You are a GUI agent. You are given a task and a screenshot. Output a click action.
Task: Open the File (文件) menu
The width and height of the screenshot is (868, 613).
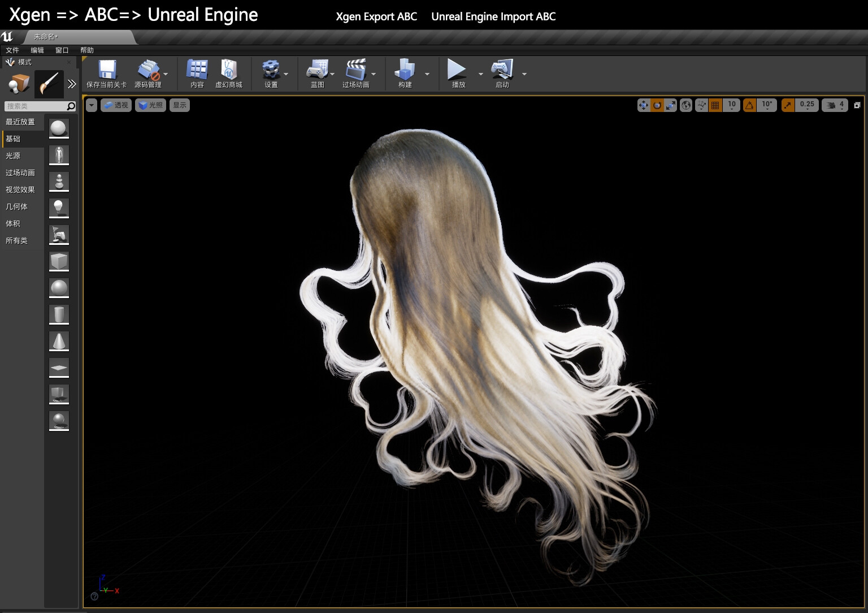coord(12,50)
